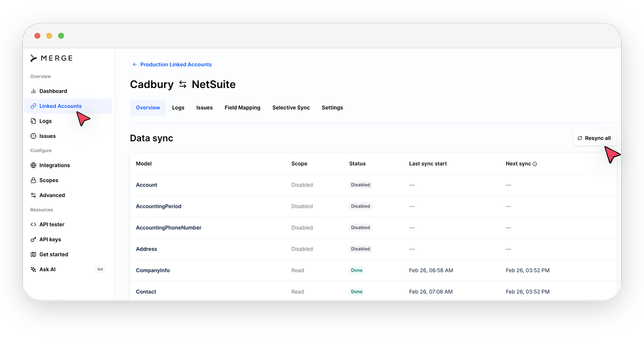This screenshot has width=644, height=338.
Task: Open Dashboard in the sidebar
Action: [x=68, y=91]
